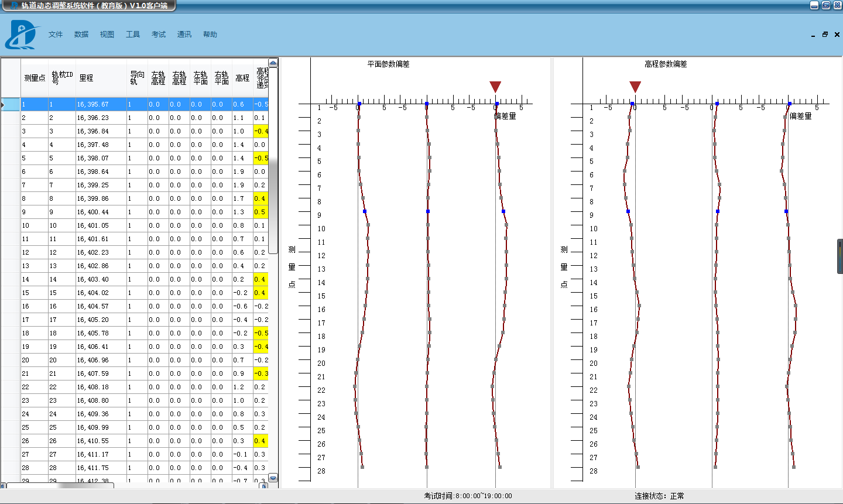Select mileage cell 16,411.17
The image size is (843, 504).
101,454
